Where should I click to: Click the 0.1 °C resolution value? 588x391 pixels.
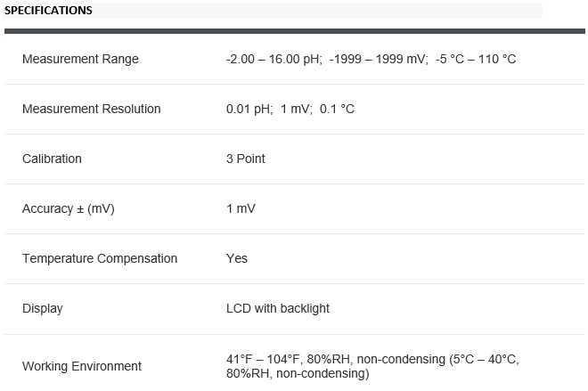click(x=334, y=109)
